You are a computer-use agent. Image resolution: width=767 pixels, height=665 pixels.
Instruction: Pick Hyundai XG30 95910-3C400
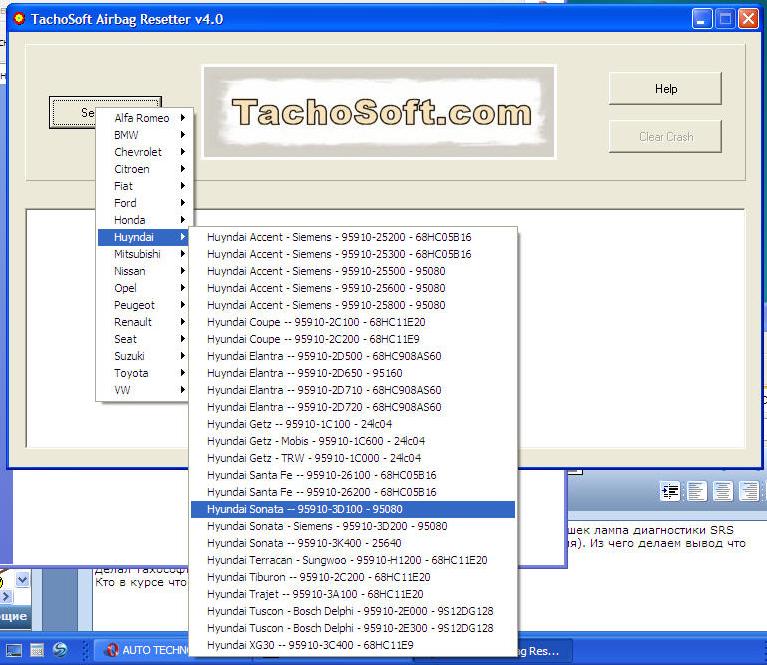(353, 645)
